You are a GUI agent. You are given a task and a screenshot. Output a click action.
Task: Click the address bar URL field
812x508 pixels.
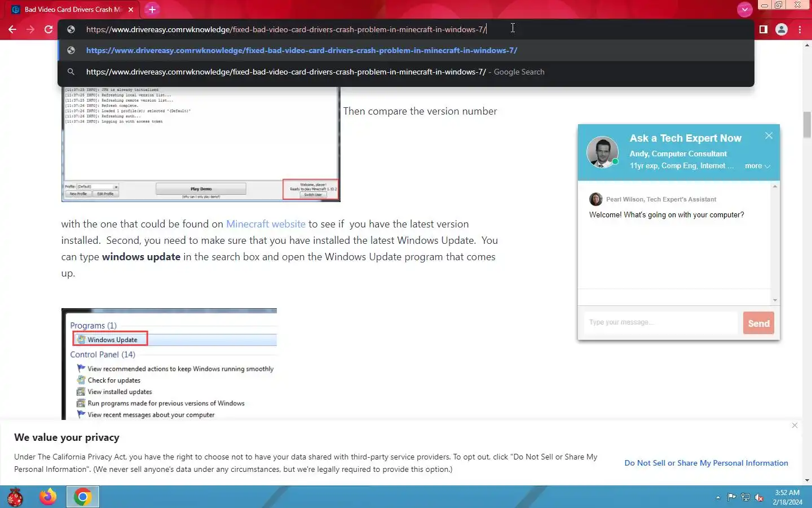(x=406, y=29)
